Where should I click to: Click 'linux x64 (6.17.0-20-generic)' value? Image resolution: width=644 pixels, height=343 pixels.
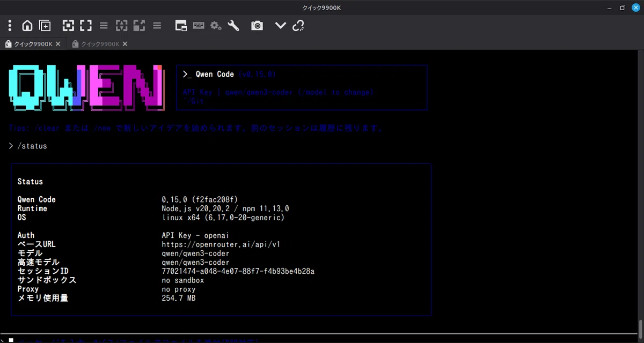click(x=223, y=218)
